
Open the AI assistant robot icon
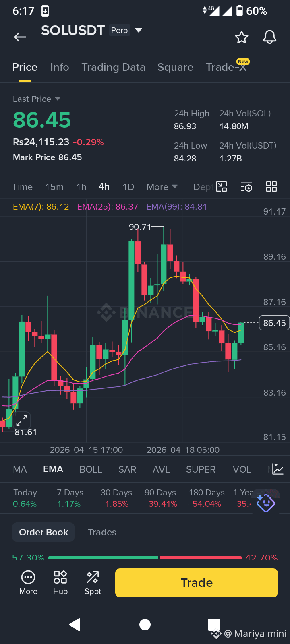coord(265,503)
